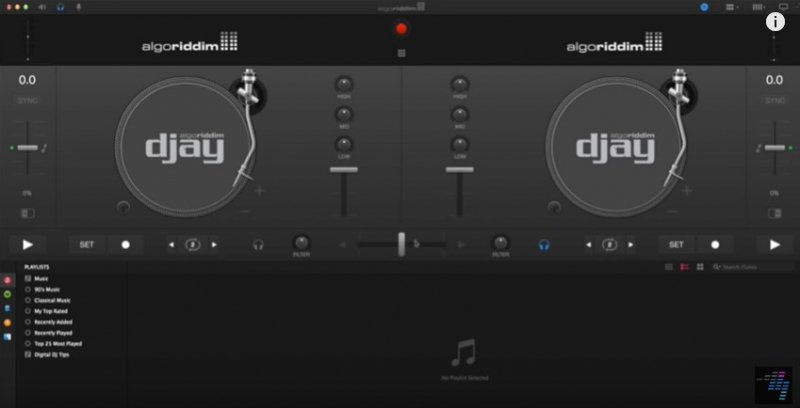Click the cue point dot button, left deck
Viewport: 800px width, 408px height.
click(x=126, y=245)
